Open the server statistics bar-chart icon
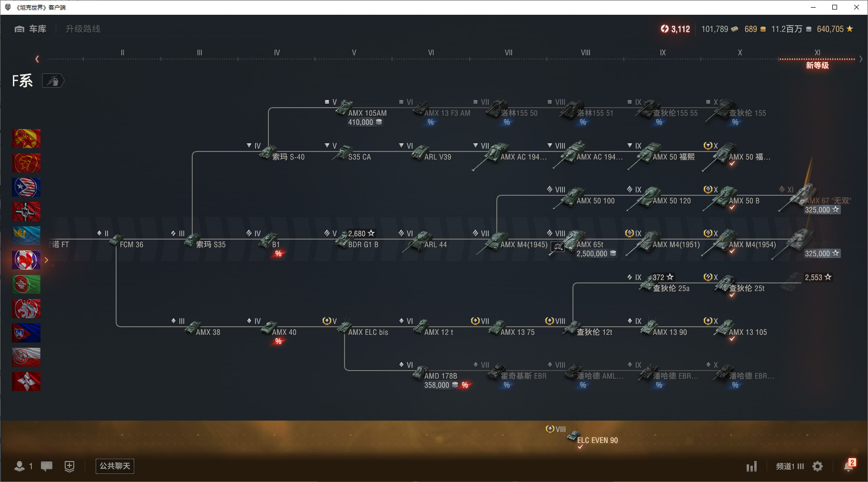Image resolution: width=868 pixels, height=482 pixels. click(751, 466)
